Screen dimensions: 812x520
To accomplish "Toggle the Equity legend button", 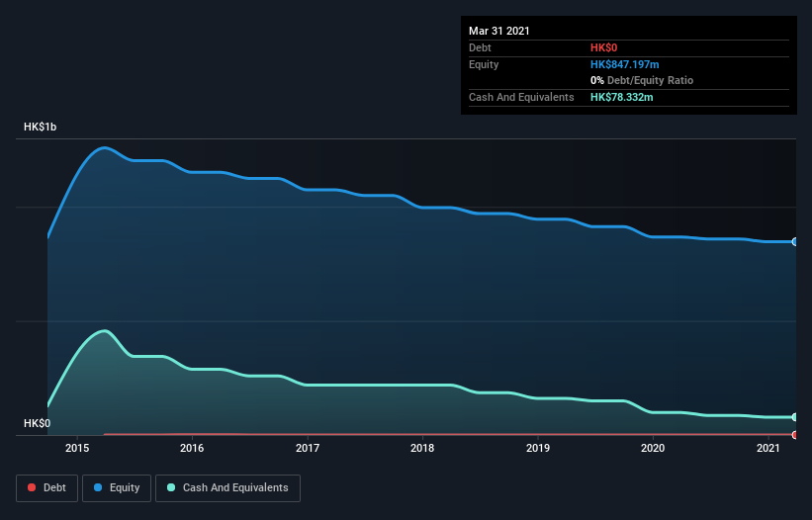I will click(117, 488).
